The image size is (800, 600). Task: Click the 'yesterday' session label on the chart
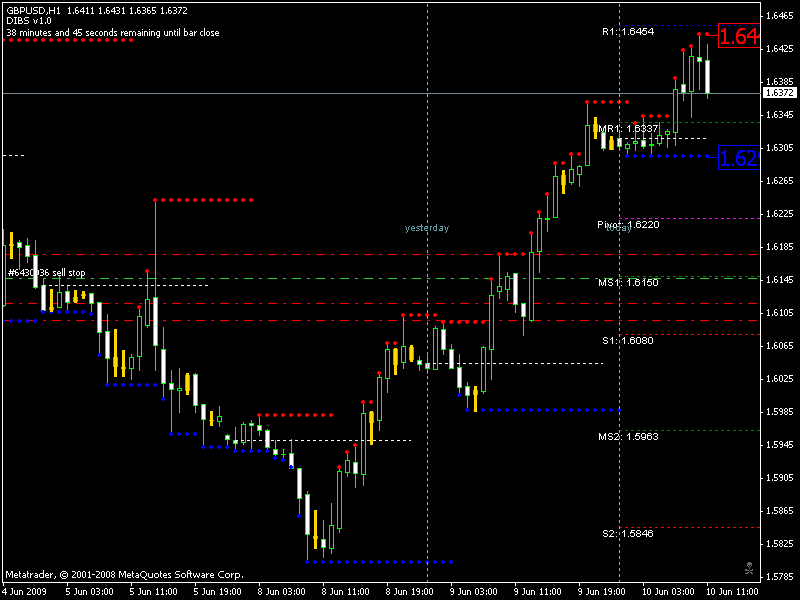coord(424,228)
